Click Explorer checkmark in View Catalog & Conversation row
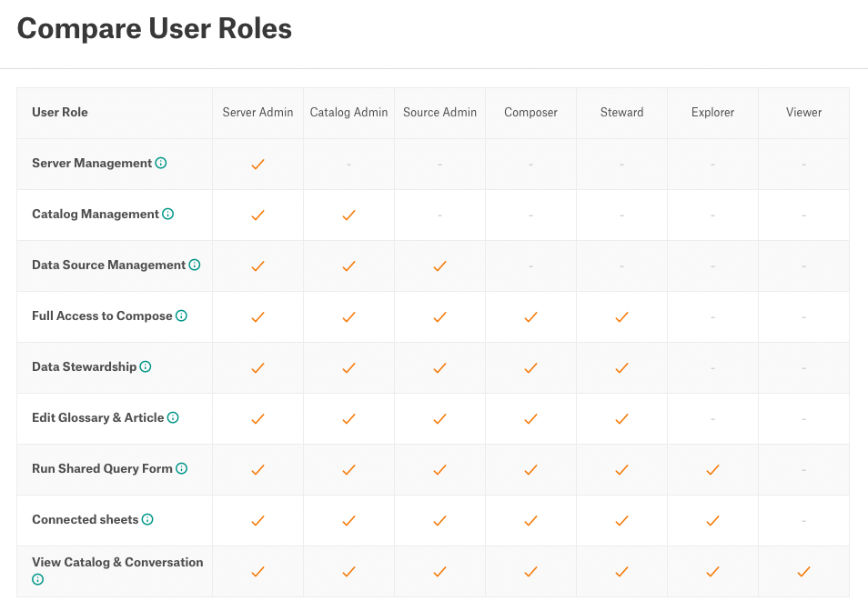 [x=712, y=571]
